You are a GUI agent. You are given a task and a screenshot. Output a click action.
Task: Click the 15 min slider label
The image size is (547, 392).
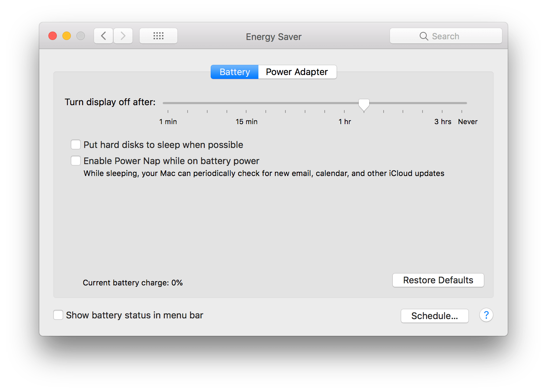tap(247, 121)
